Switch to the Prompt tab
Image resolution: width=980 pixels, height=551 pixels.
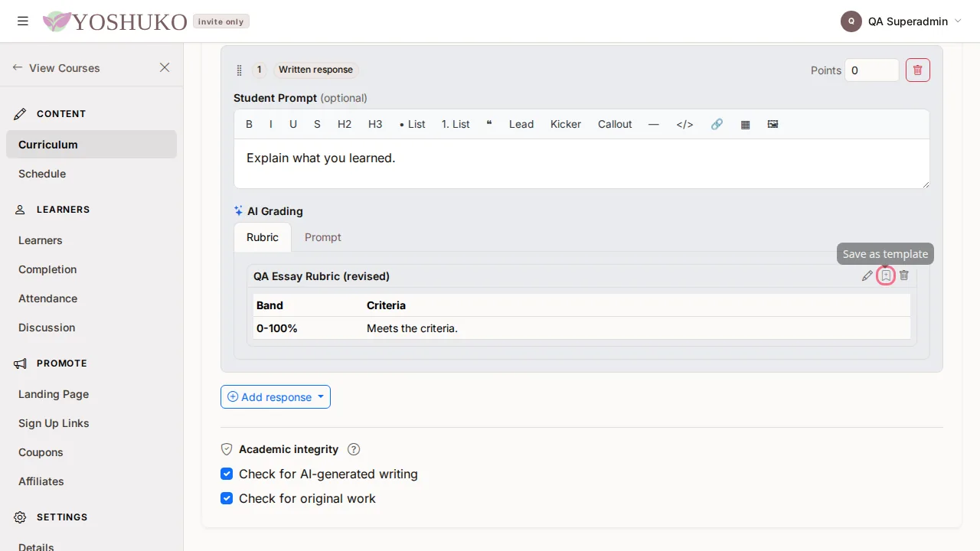coord(323,237)
